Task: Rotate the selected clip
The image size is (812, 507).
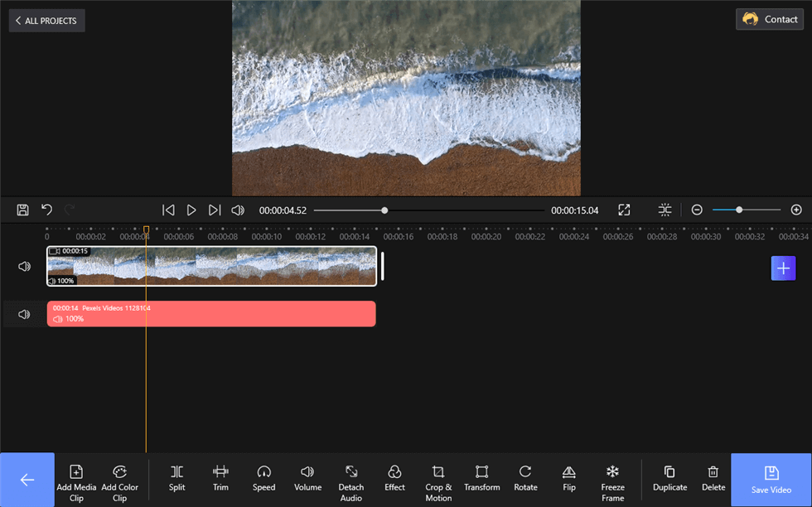Action: tap(525, 478)
